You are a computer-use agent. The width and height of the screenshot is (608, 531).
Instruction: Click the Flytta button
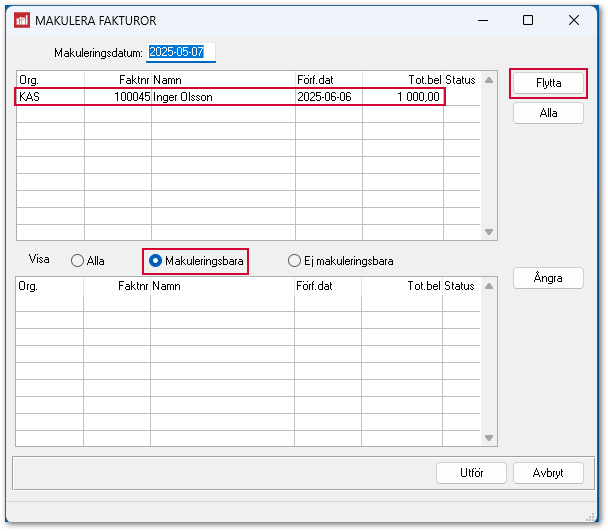click(548, 83)
